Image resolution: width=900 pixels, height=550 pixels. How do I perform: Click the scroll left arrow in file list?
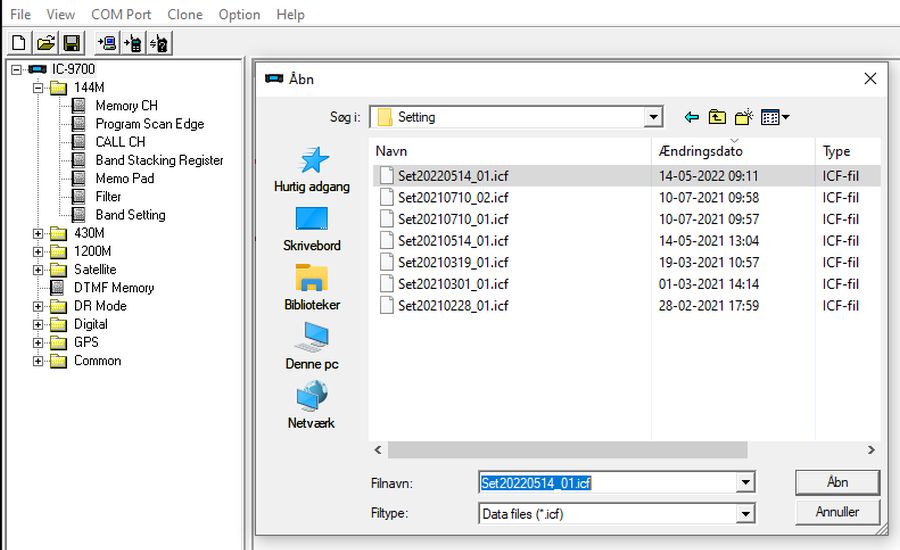[x=378, y=450]
